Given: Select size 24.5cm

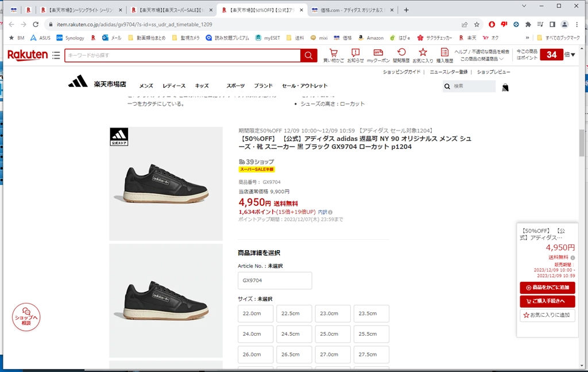Looking at the screenshot, I should [294, 334].
